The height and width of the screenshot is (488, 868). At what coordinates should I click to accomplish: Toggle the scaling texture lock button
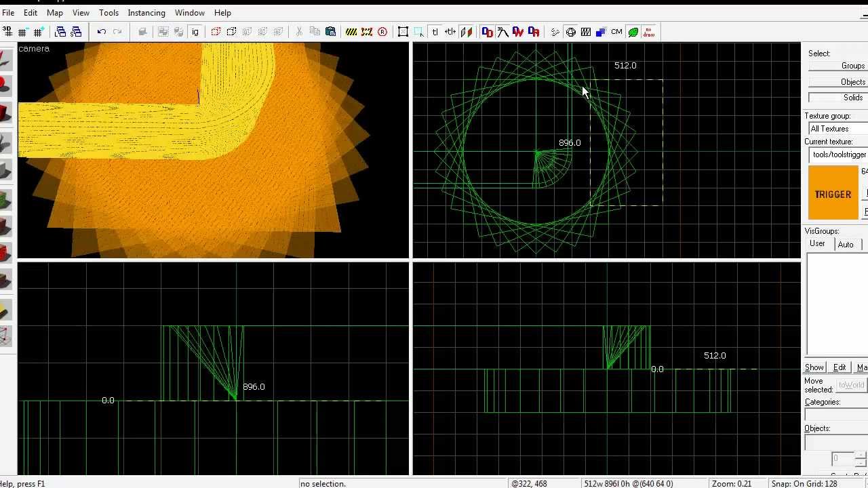coord(450,32)
